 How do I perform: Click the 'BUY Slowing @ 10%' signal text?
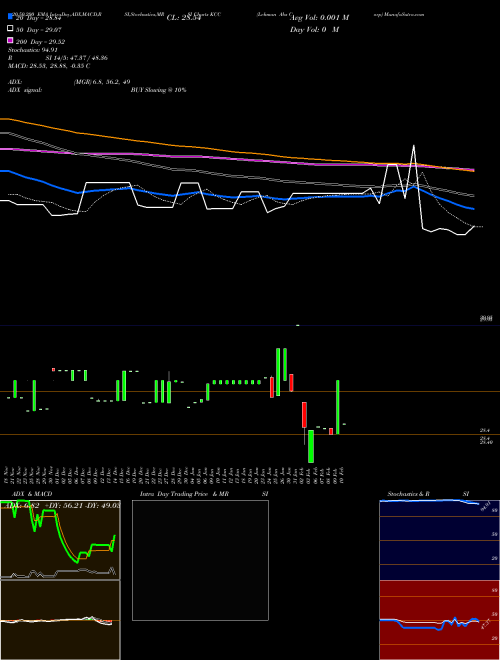coord(159,90)
